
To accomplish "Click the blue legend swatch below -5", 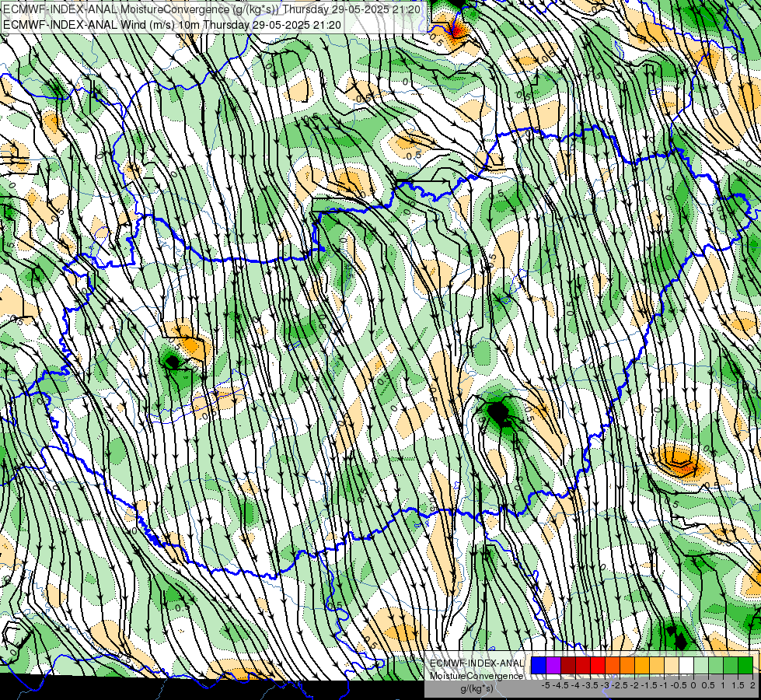I will [x=539, y=665].
